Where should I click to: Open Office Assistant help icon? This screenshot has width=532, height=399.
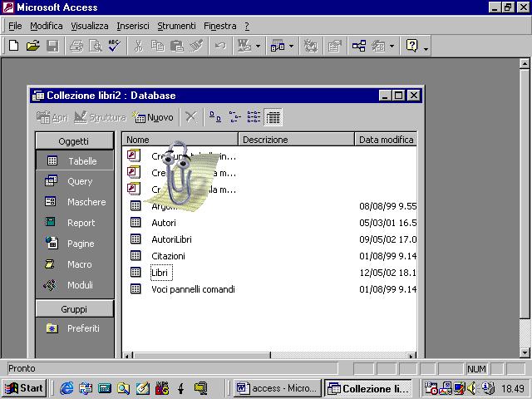click(x=411, y=46)
